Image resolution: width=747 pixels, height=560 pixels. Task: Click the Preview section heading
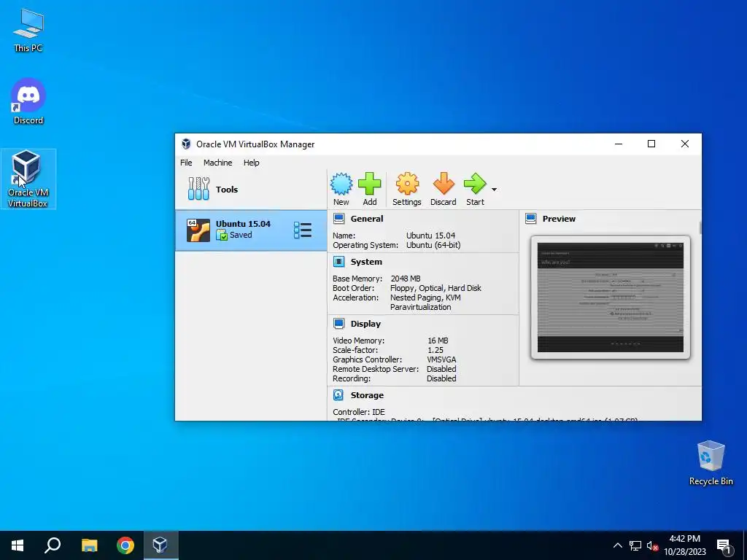(559, 219)
